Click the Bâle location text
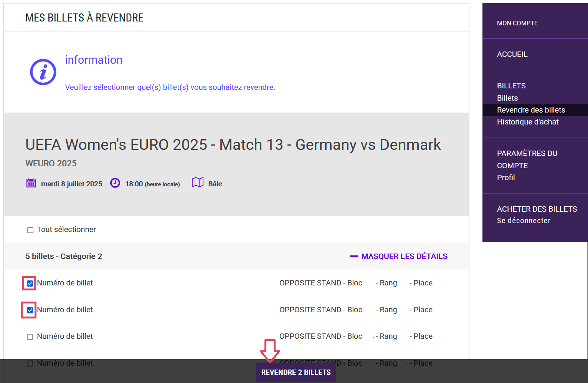Screen dimensions: 588x383 tap(215, 184)
